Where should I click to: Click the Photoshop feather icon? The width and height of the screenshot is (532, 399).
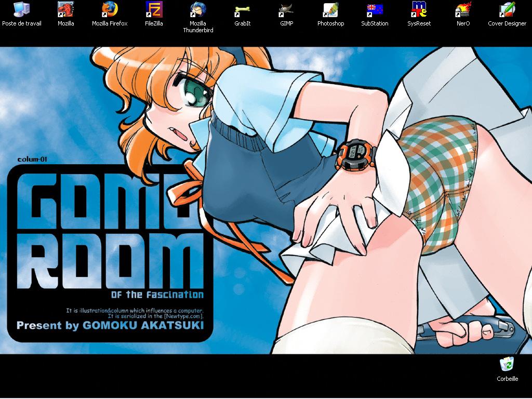(330, 9)
